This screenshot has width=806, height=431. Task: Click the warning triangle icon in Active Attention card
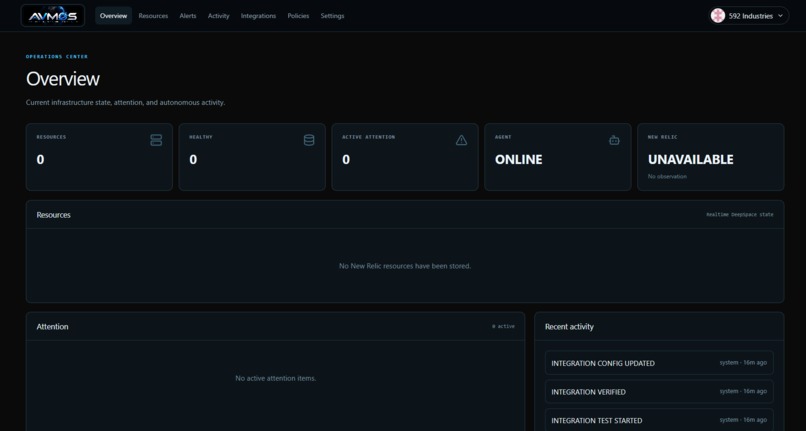coord(462,140)
